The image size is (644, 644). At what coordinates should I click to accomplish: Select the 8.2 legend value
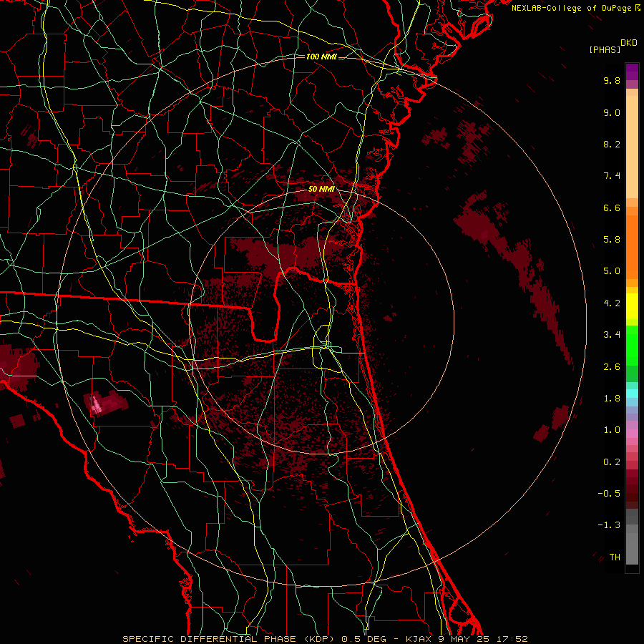tap(612, 144)
